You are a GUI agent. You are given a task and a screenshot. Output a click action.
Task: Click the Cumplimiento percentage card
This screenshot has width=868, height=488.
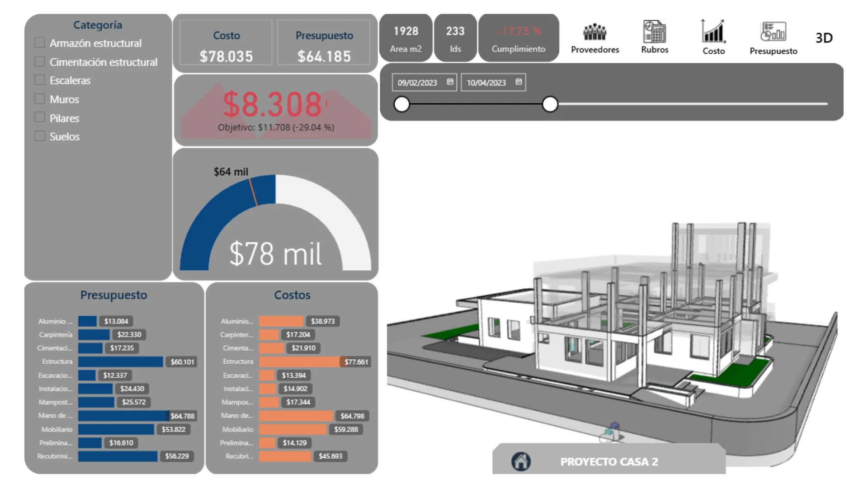[x=519, y=38]
